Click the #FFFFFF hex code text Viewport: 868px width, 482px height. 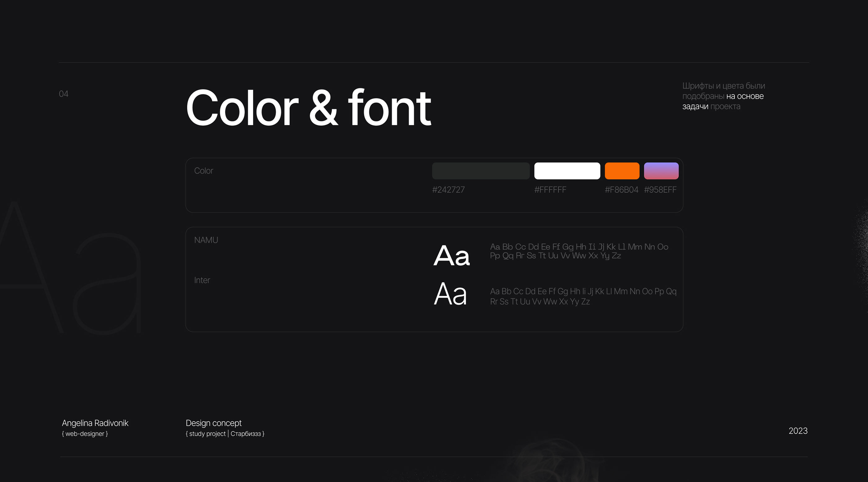550,190
